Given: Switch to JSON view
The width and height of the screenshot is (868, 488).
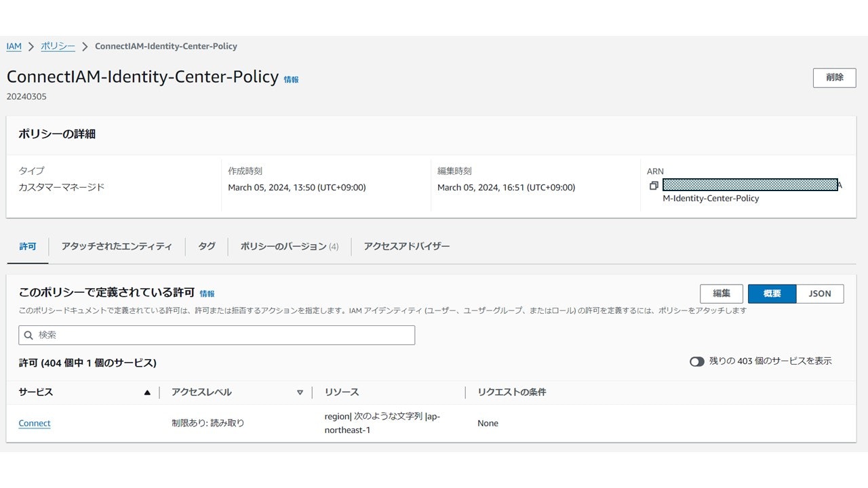Looking at the screenshot, I should 820,293.
